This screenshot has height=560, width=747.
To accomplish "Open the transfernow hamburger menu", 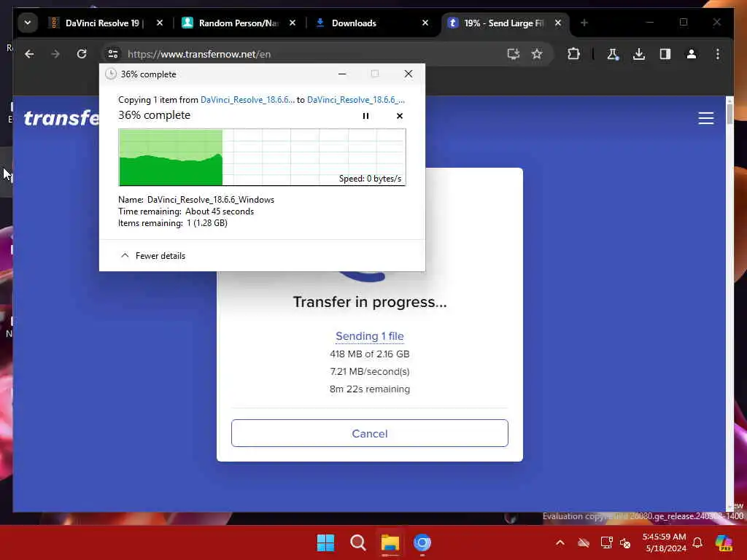I will coord(706,118).
